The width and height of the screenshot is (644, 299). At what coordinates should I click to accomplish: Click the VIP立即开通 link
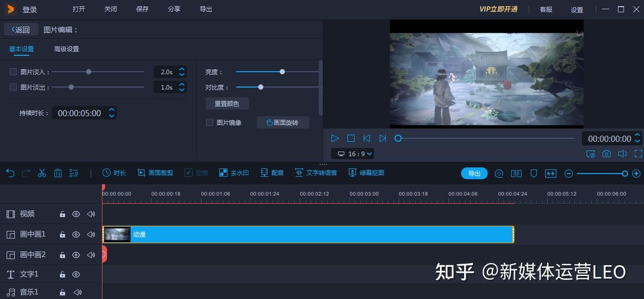click(498, 9)
